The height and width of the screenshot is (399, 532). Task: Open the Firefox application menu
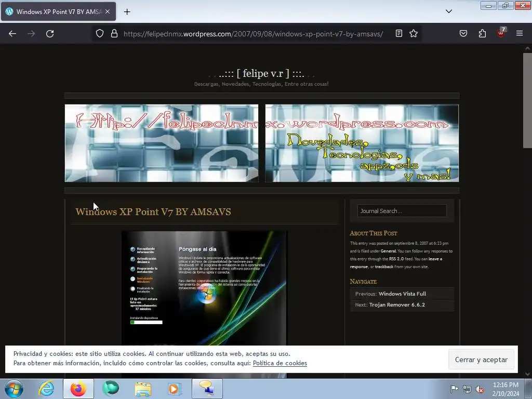coord(520,34)
